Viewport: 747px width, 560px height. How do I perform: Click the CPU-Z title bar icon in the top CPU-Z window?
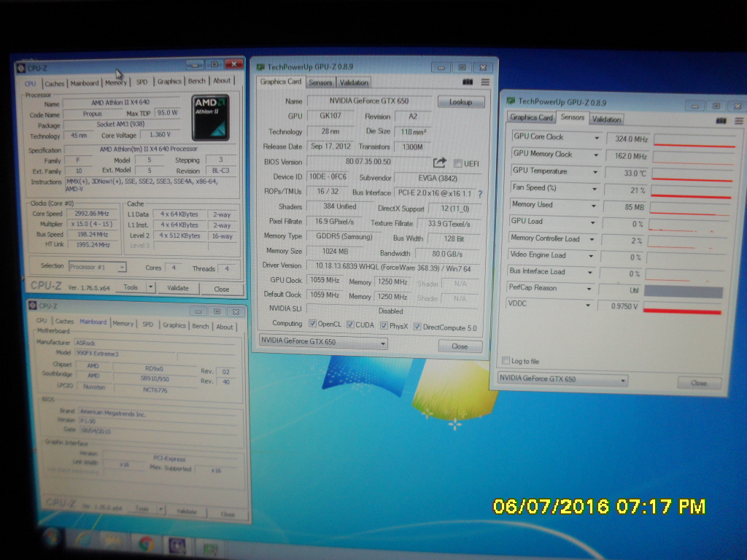[x=21, y=68]
